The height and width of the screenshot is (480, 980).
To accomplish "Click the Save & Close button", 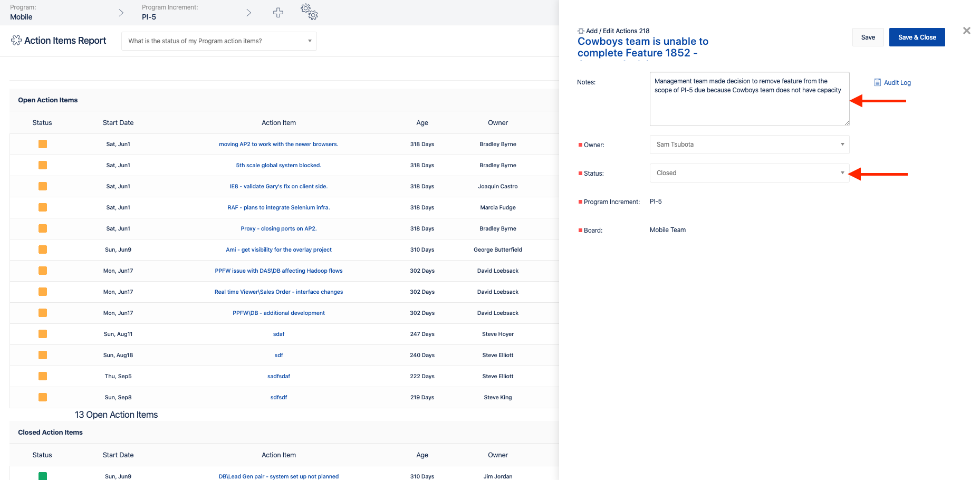I will (917, 37).
